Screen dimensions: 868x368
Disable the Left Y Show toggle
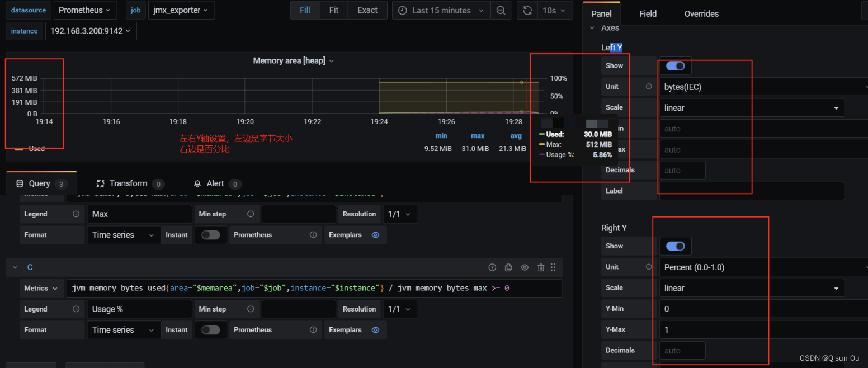pos(675,65)
